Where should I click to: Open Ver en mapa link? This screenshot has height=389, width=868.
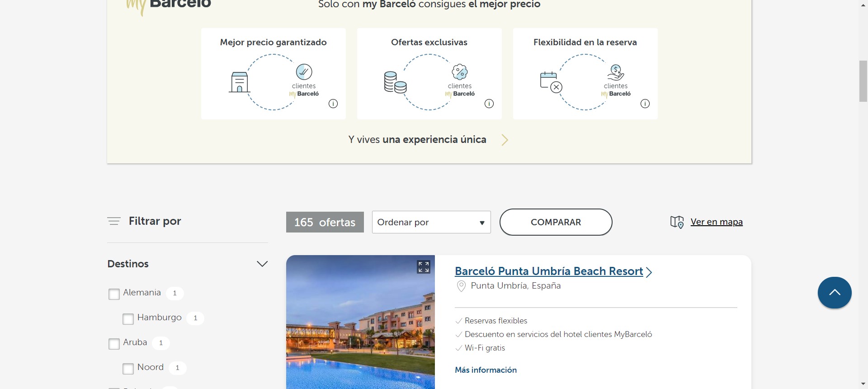716,222
